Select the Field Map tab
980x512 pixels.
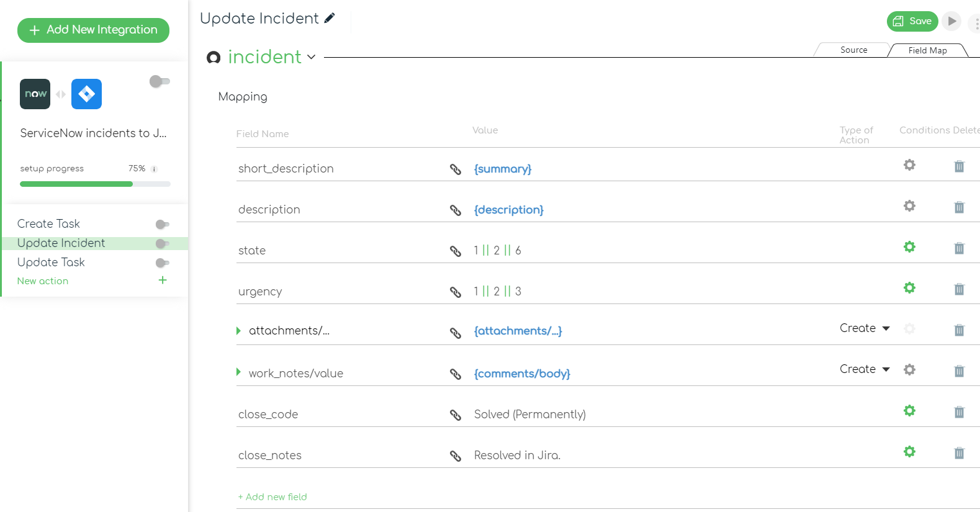coord(927,50)
